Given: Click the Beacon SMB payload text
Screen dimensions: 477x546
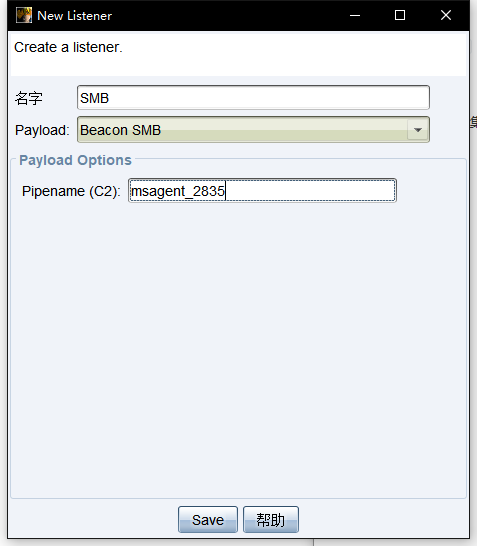Looking at the screenshot, I should 120,130.
